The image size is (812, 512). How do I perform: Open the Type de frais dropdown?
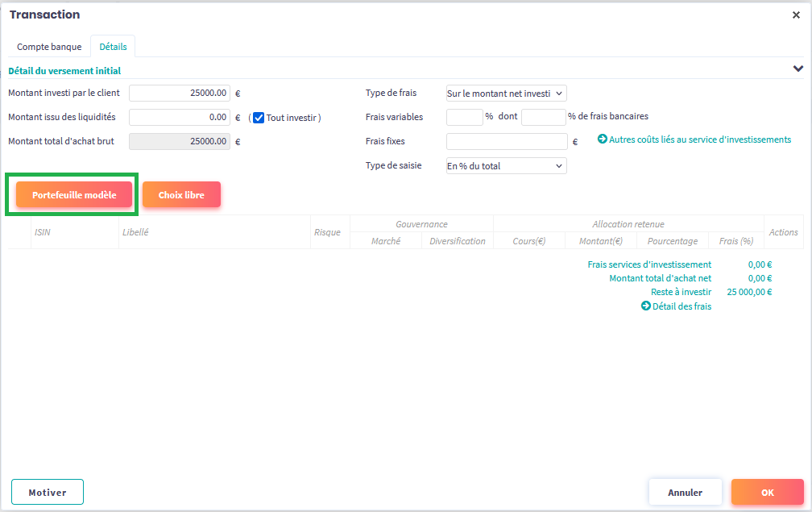pyautogui.click(x=506, y=94)
